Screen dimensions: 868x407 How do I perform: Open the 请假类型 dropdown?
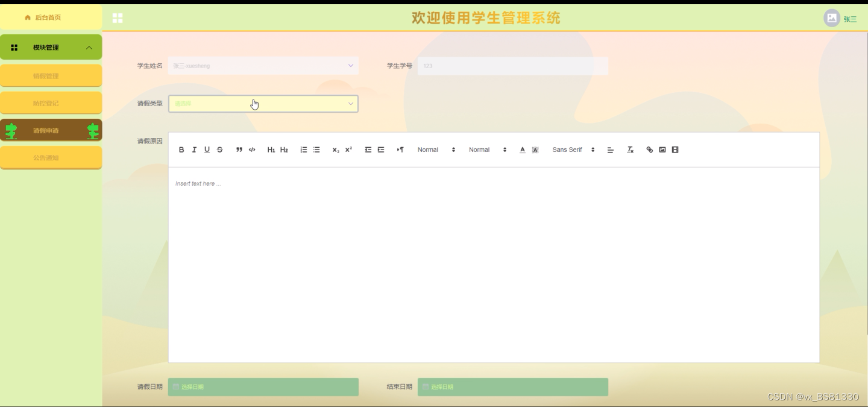(263, 104)
